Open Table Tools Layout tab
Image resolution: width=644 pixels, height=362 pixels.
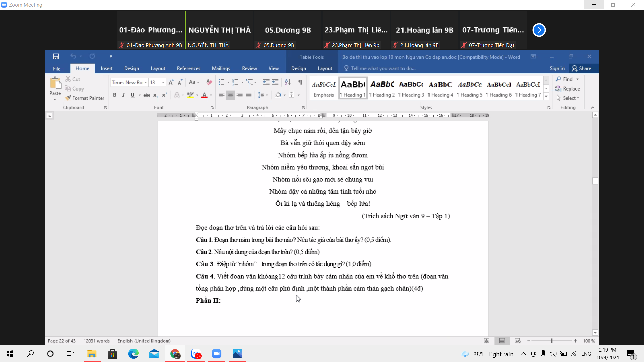325,68
